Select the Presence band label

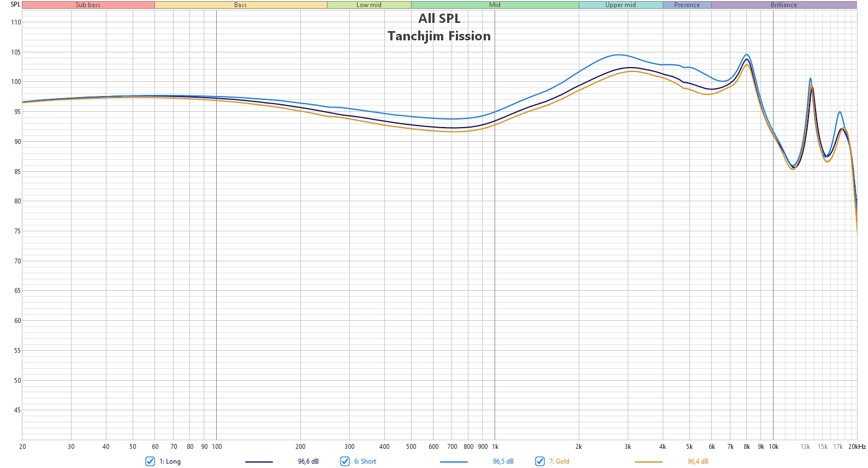click(x=687, y=5)
